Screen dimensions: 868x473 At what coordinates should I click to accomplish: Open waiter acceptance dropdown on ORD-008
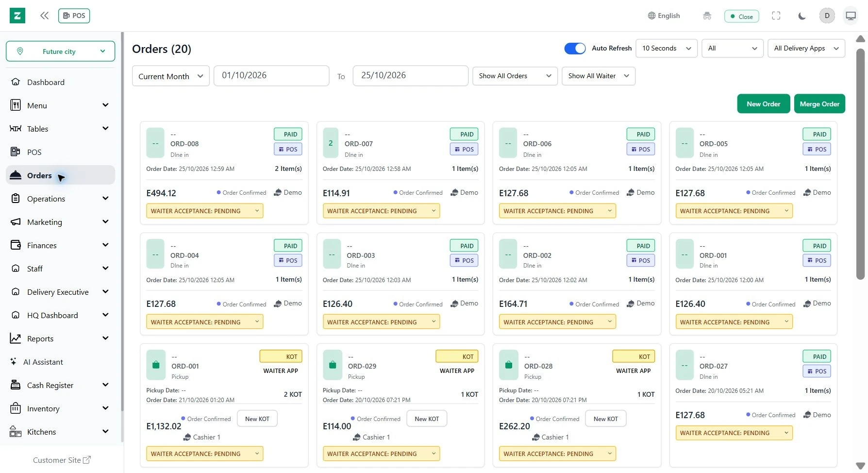[x=204, y=211]
